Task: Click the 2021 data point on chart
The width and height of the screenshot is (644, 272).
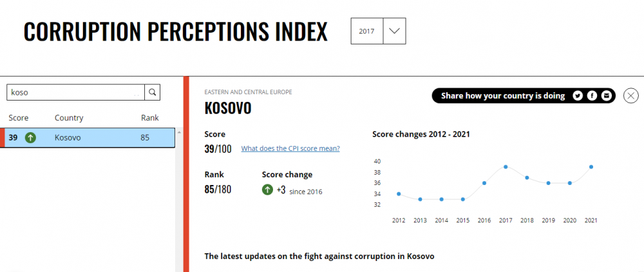Action: 591,167
